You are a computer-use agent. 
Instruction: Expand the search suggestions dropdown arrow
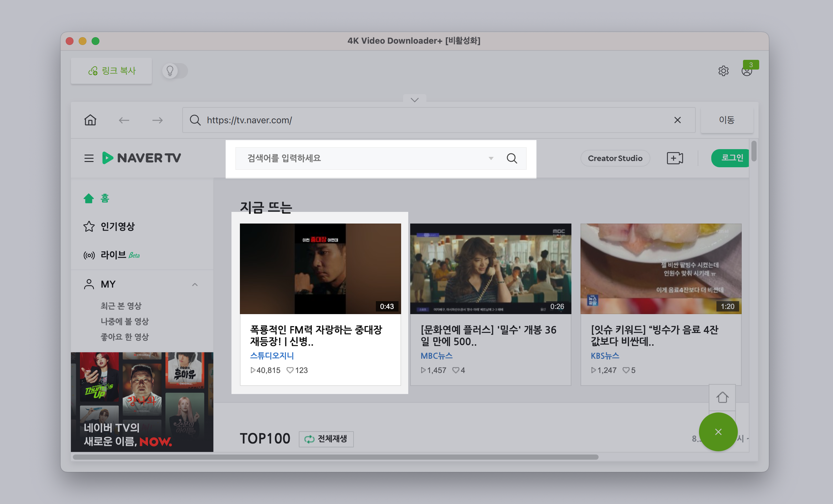click(x=491, y=158)
